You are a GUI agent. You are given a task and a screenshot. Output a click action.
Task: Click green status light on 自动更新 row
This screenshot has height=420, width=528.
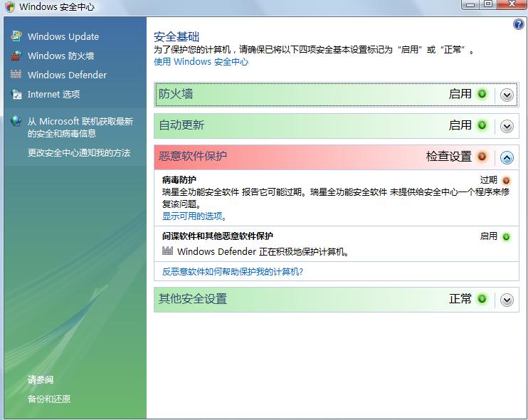coord(482,125)
